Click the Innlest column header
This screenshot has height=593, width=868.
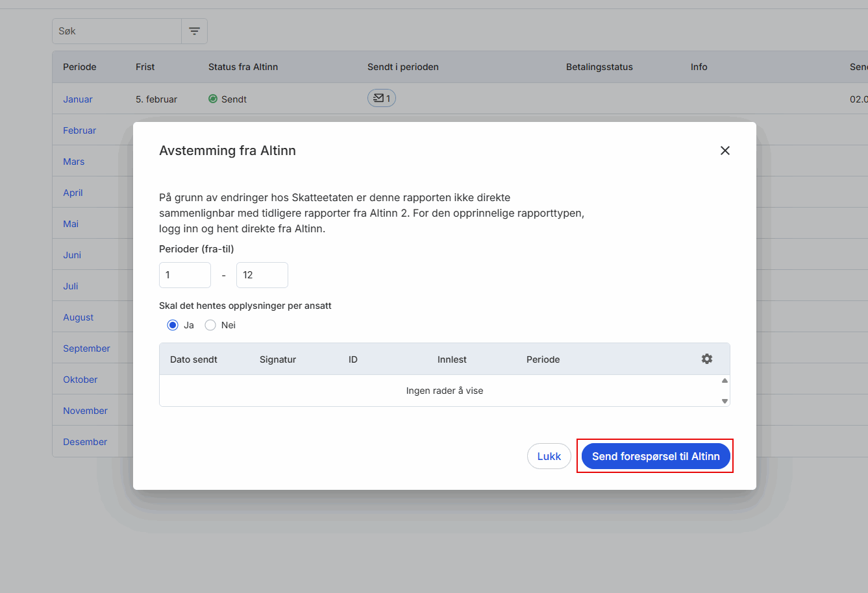pyautogui.click(x=452, y=359)
